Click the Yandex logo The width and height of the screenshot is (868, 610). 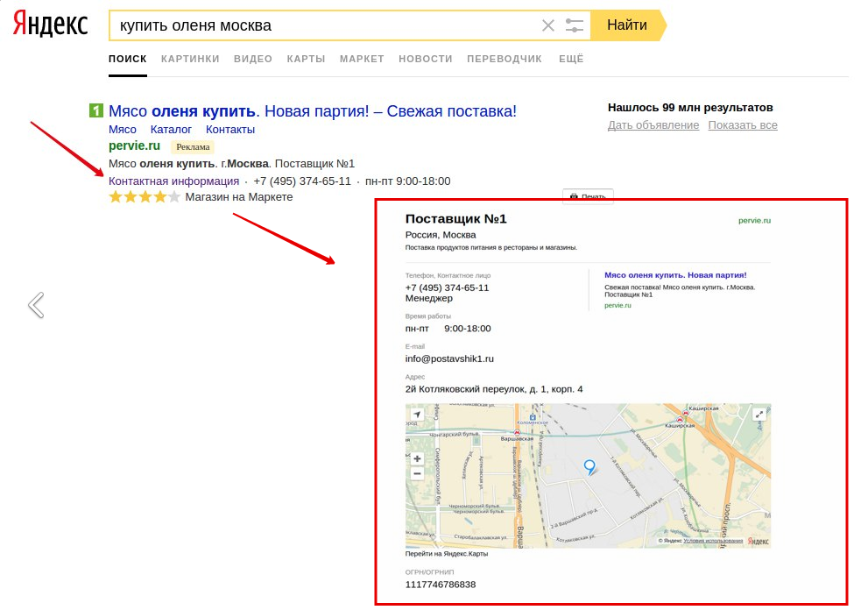tap(51, 25)
